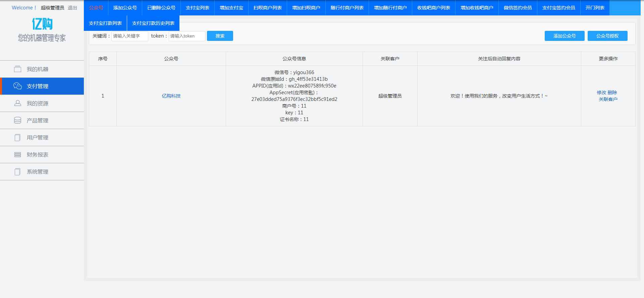Click the 公众号授权 button
The height and width of the screenshot is (298, 644).
607,36
